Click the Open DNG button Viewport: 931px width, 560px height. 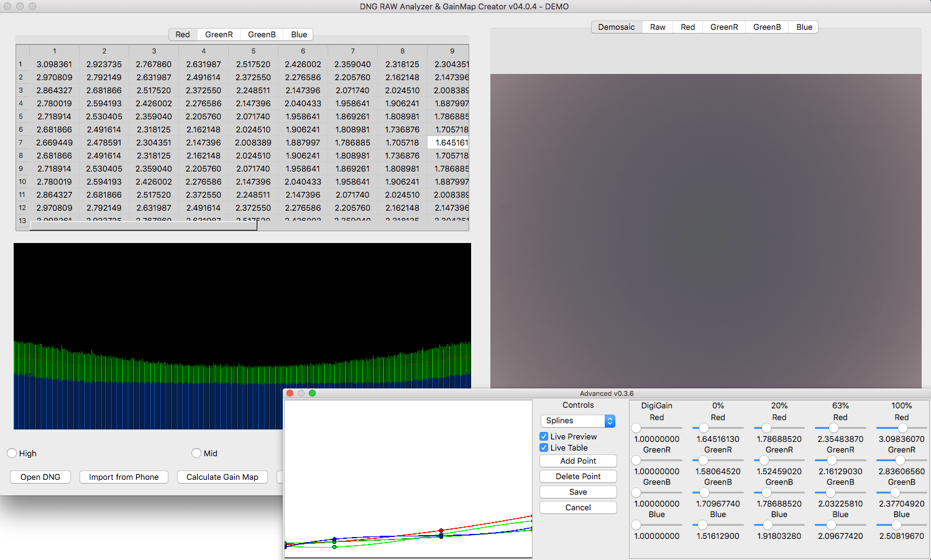pyautogui.click(x=40, y=477)
